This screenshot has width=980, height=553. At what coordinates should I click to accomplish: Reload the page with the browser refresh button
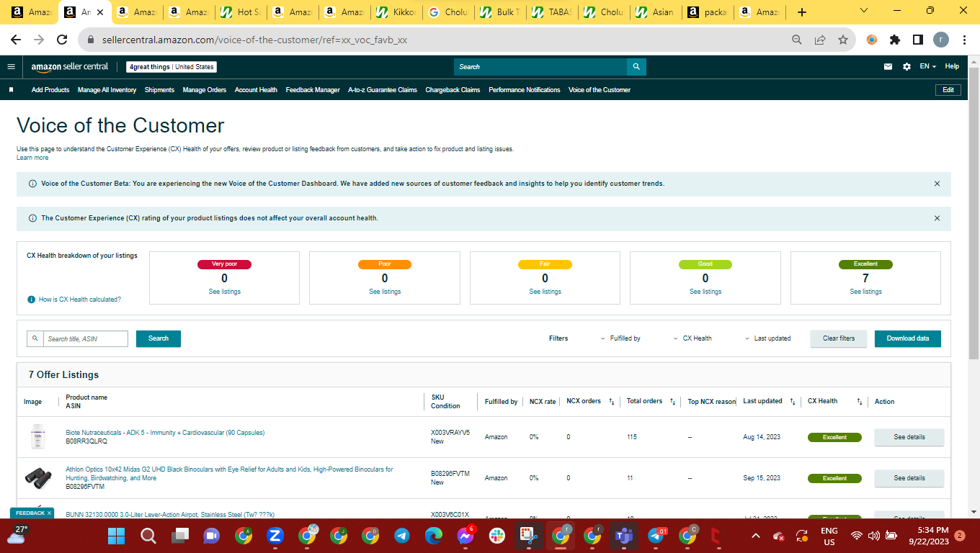coord(62,40)
